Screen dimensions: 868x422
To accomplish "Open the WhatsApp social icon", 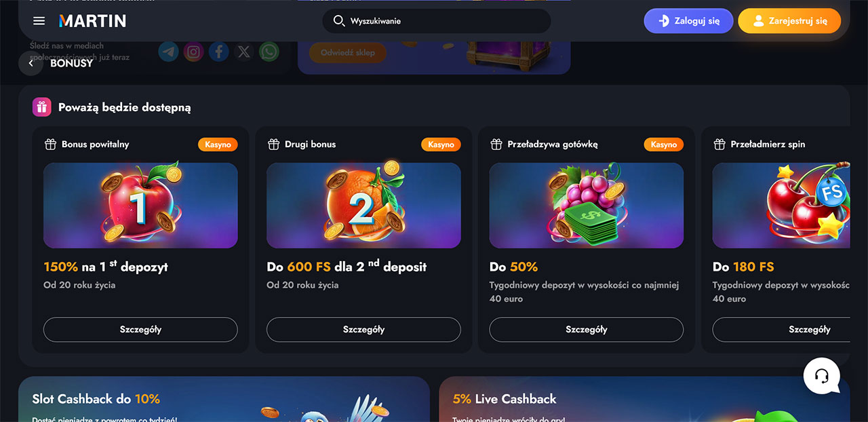I will click(x=269, y=52).
